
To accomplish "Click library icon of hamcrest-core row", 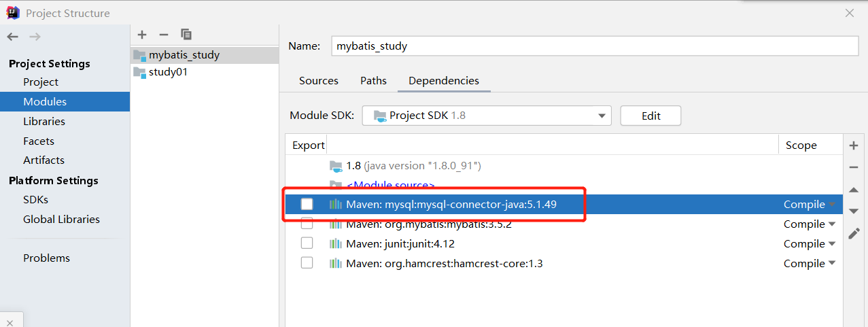I will [336, 263].
